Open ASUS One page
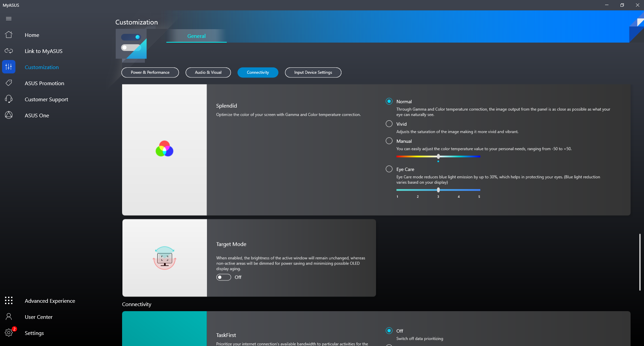The width and height of the screenshot is (644, 346). [x=37, y=115]
